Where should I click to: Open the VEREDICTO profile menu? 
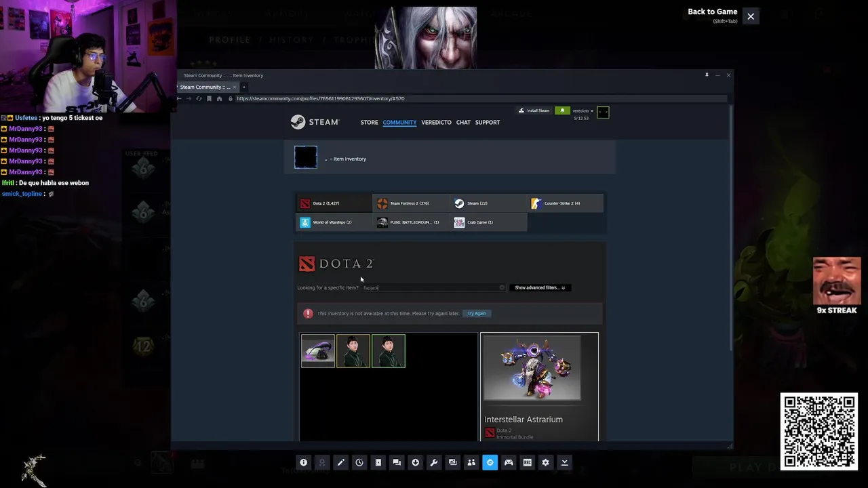tap(436, 123)
